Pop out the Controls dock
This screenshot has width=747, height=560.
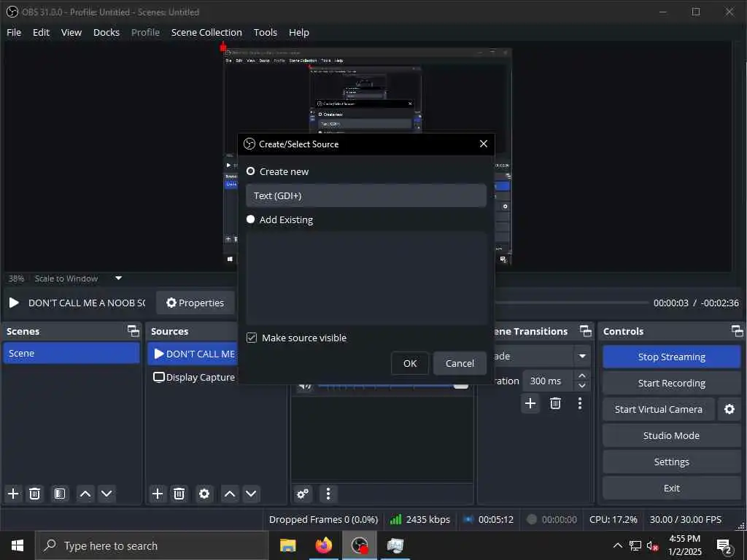(737, 331)
